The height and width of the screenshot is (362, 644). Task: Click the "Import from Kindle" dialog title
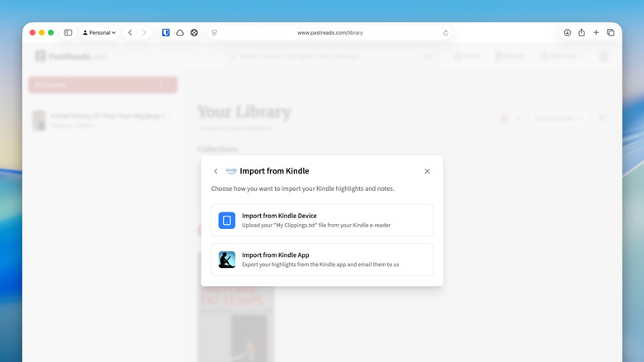[x=274, y=171]
